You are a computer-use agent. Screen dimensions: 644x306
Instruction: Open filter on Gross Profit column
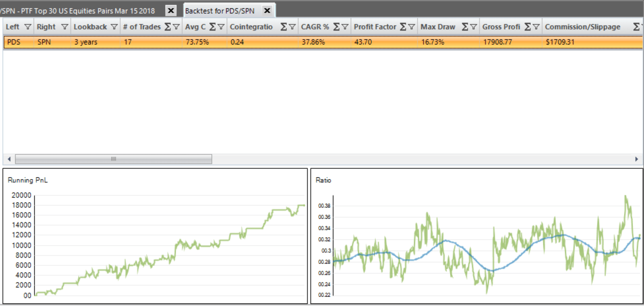point(536,27)
